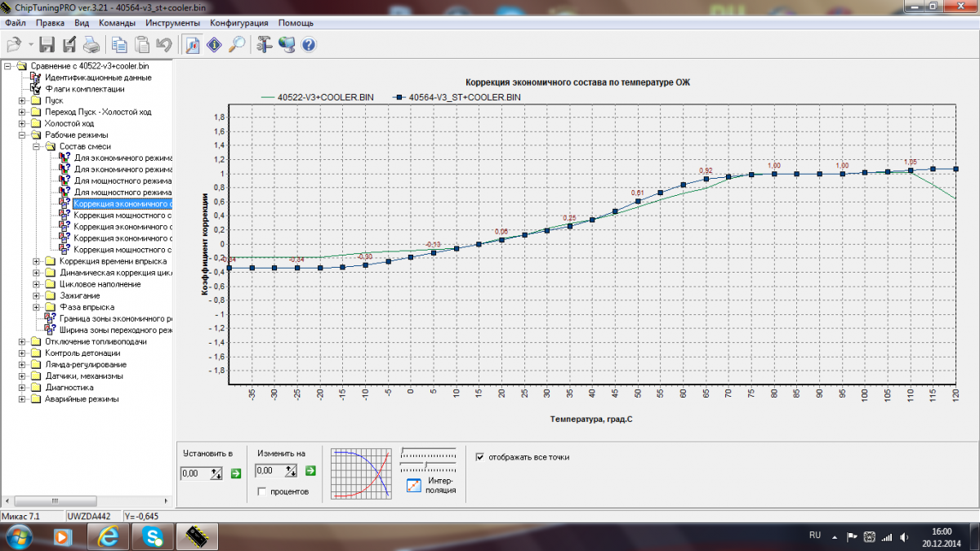Click the Undo arrow toolbar icon
Viewport: 980px width, 551px height.
(x=164, y=45)
